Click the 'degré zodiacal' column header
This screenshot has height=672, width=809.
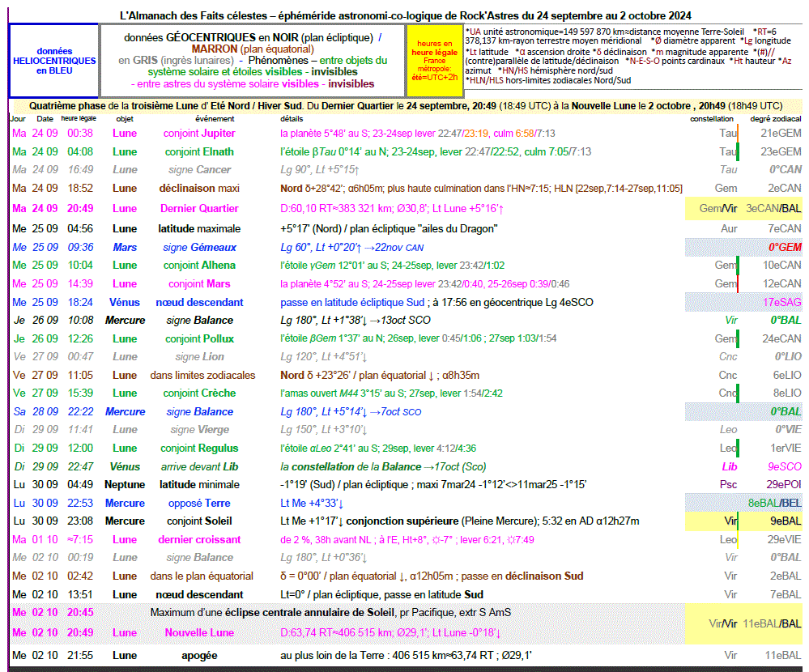coord(776,119)
